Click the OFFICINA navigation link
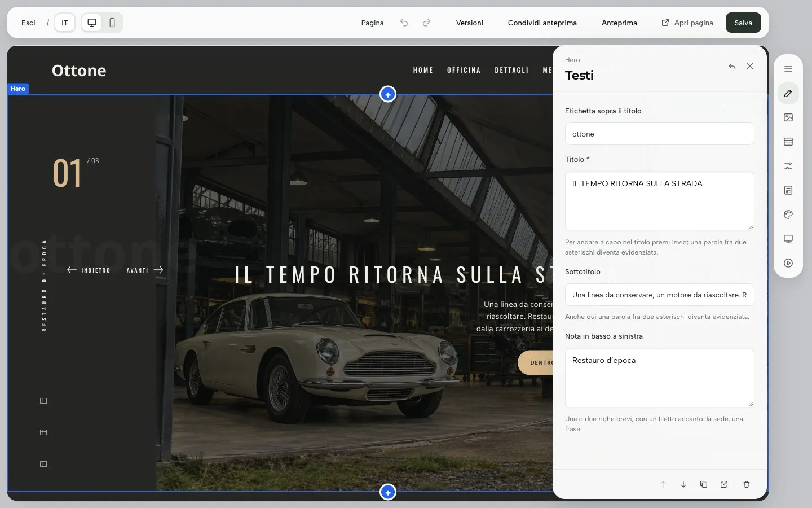Image resolution: width=812 pixels, height=508 pixels. pyautogui.click(x=464, y=71)
